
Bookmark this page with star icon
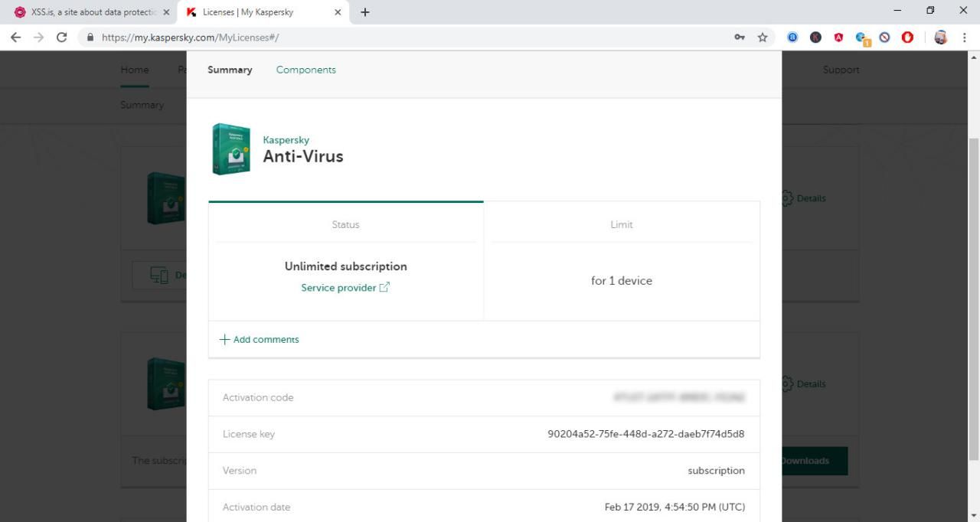point(763,37)
